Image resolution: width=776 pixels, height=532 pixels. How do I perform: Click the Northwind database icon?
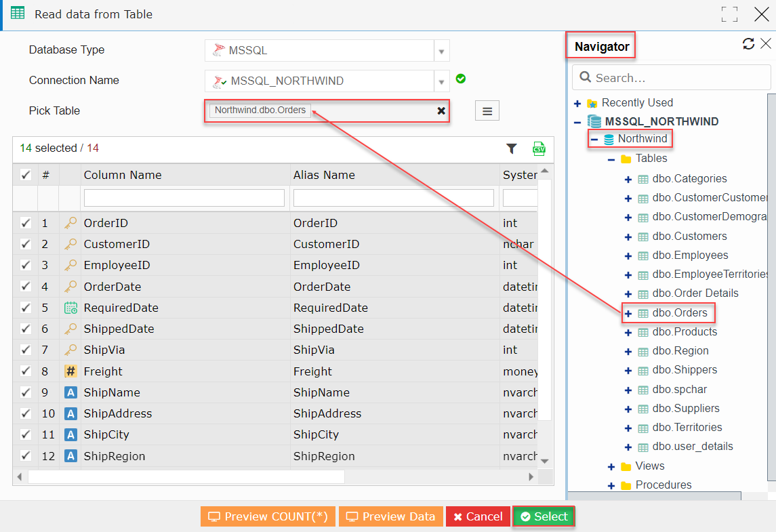point(609,140)
